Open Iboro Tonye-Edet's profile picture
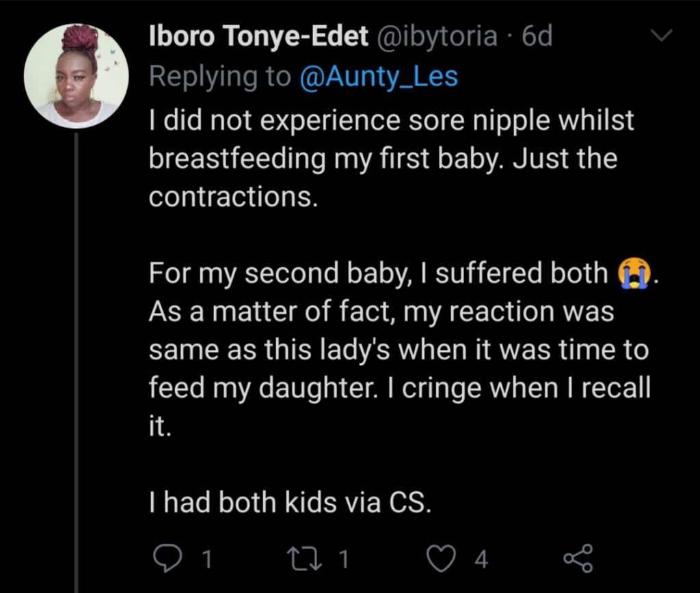The image size is (700, 593). [76, 76]
